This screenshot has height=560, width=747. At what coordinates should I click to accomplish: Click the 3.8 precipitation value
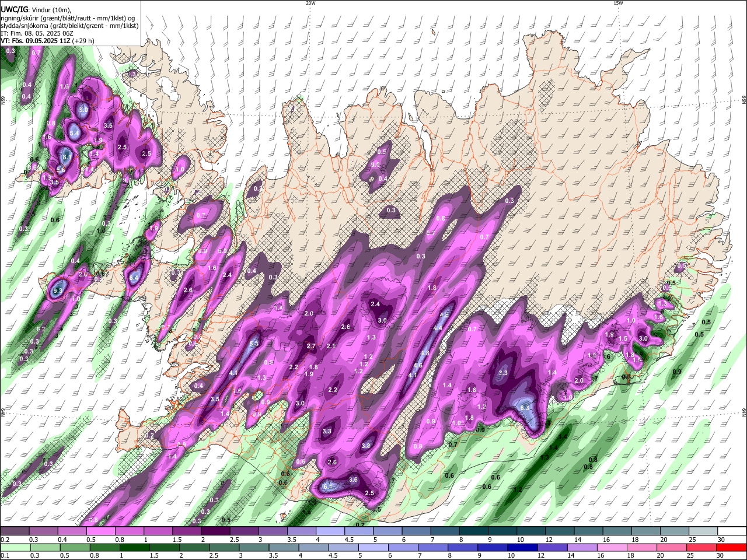[x=366, y=445]
